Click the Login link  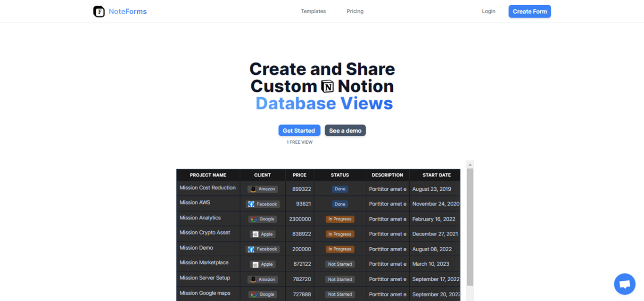[x=488, y=11]
